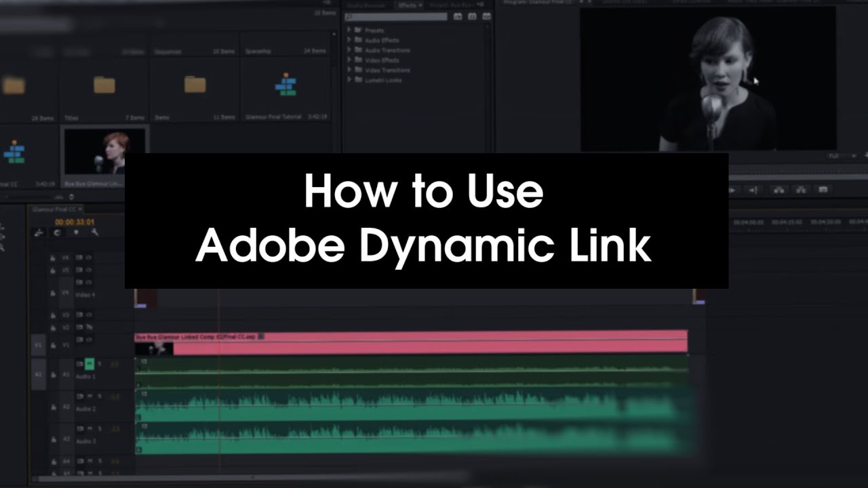Click the Export Frame camera icon

[x=823, y=190]
